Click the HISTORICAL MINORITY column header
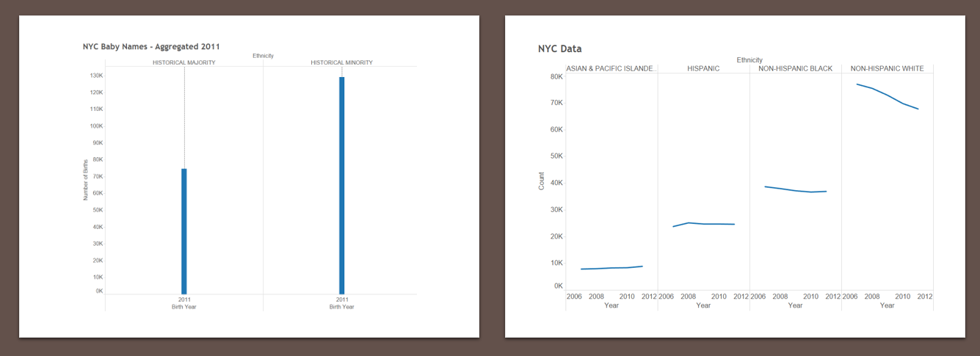The image size is (980, 356). pyautogui.click(x=342, y=62)
